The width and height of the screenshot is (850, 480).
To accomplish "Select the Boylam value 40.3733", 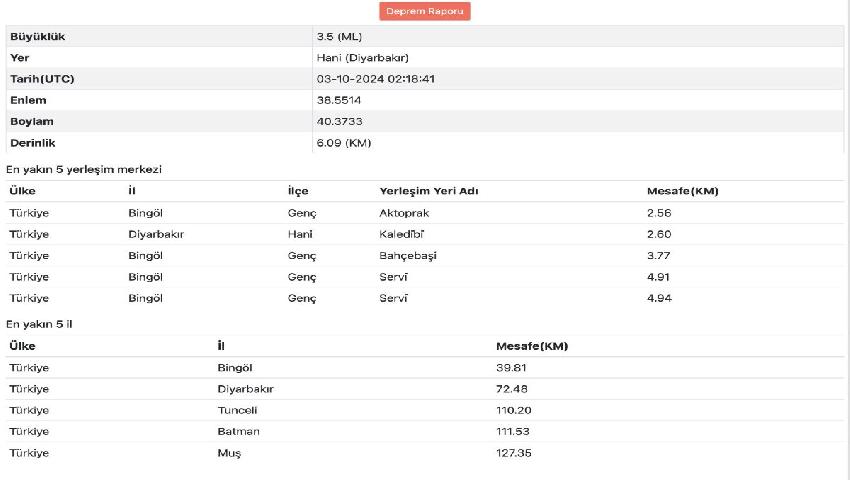I will [x=339, y=121].
